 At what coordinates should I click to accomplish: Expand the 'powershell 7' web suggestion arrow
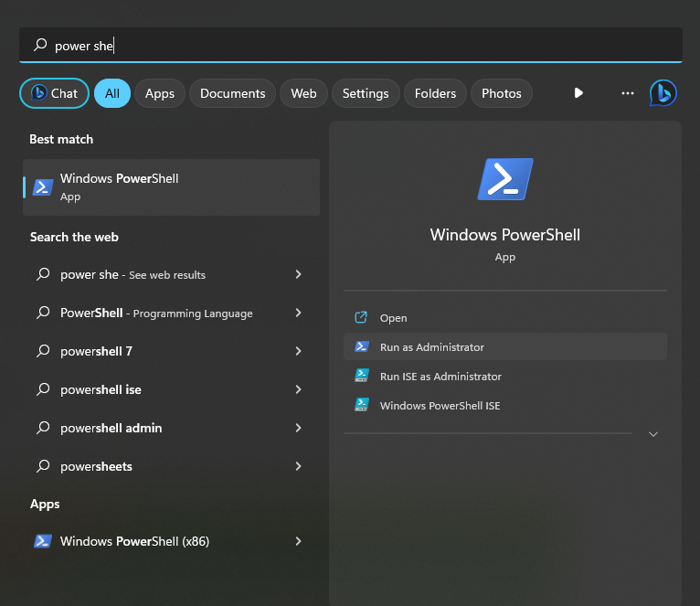tap(298, 351)
